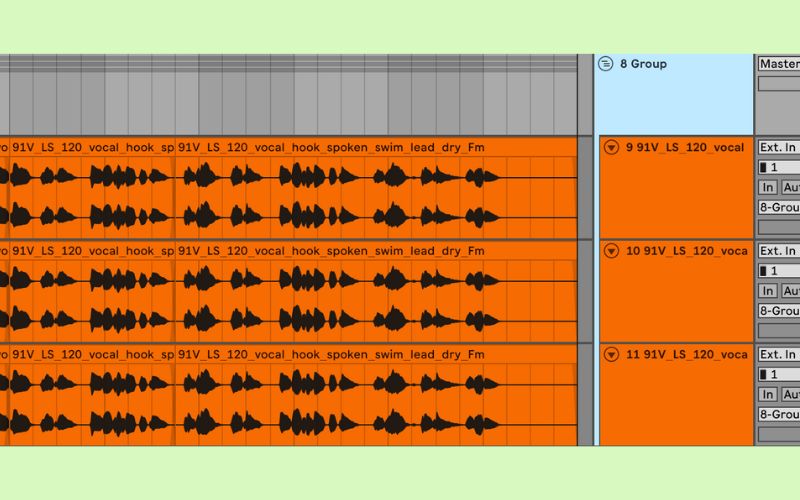800x500 pixels.
Task: Collapse track 9 91V_LS_120_vocal fold button
Action: (611, 147)
